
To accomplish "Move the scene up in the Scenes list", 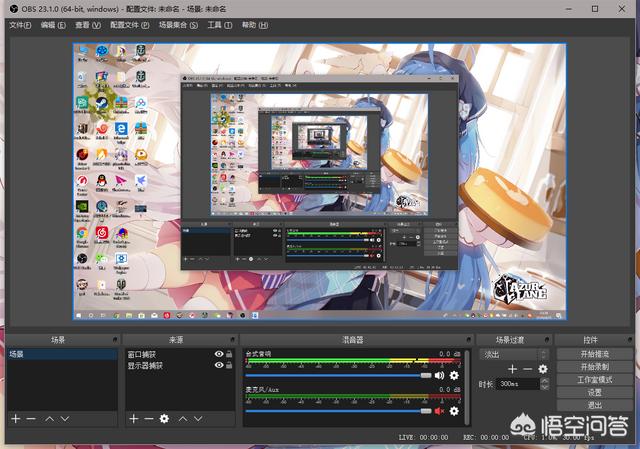I will [49, 419].
